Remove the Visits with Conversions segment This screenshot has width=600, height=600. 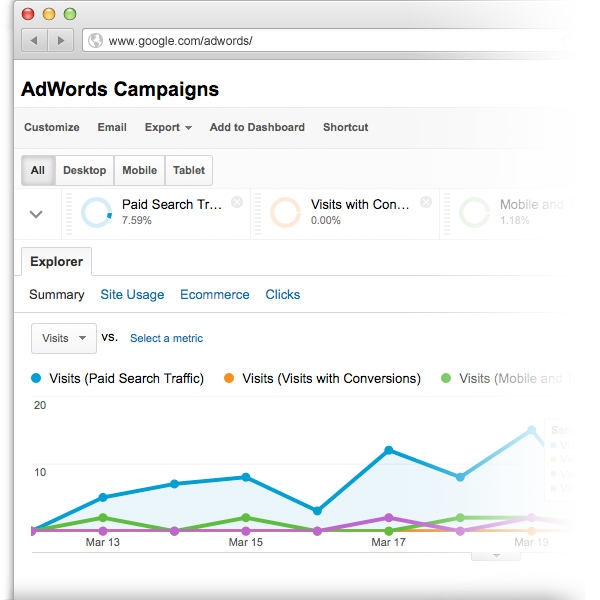426,202
